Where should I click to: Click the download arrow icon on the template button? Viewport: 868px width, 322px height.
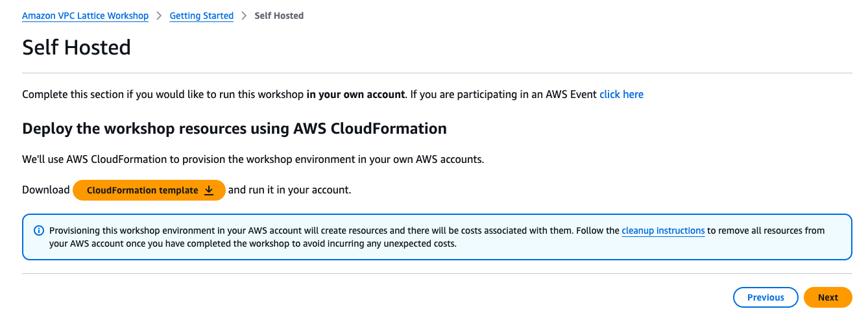(209, 190)
